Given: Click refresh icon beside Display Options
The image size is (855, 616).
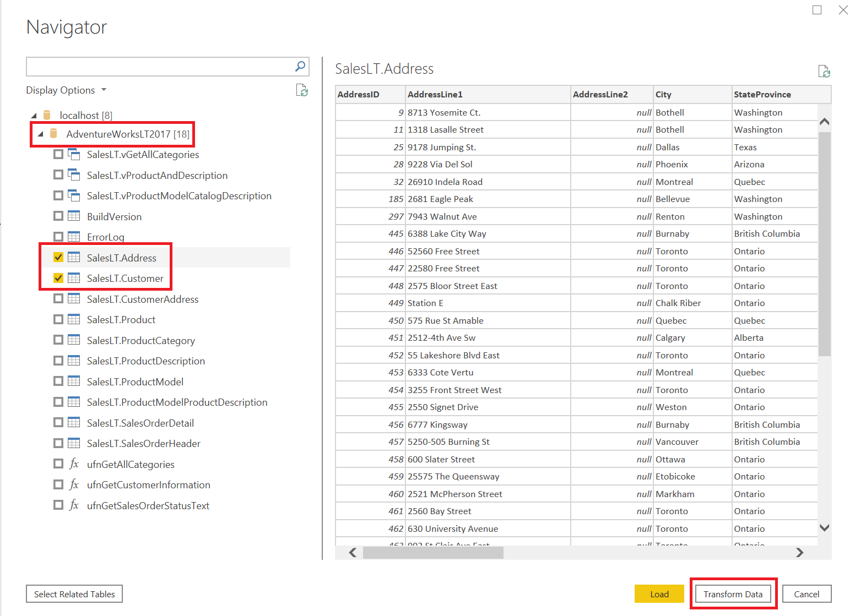Looking at the screenshot, I should (x=302, y=90).
